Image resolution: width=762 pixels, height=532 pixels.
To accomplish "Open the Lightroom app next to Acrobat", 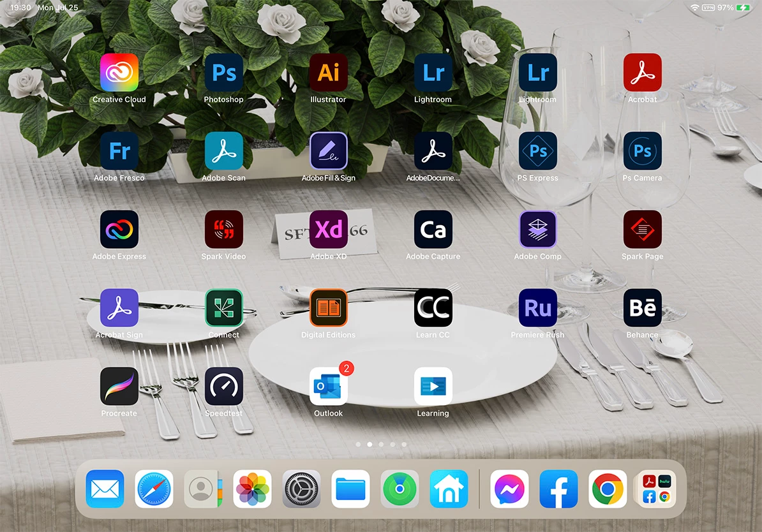I will 537,72.
